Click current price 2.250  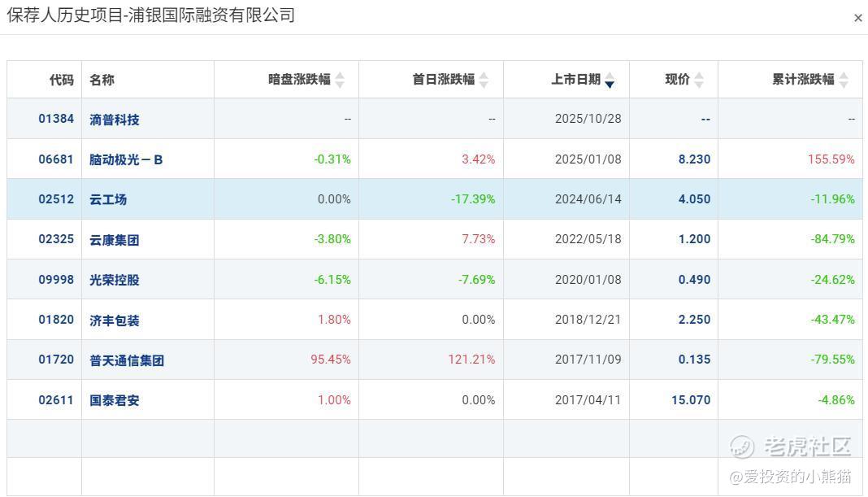[694, 319]
